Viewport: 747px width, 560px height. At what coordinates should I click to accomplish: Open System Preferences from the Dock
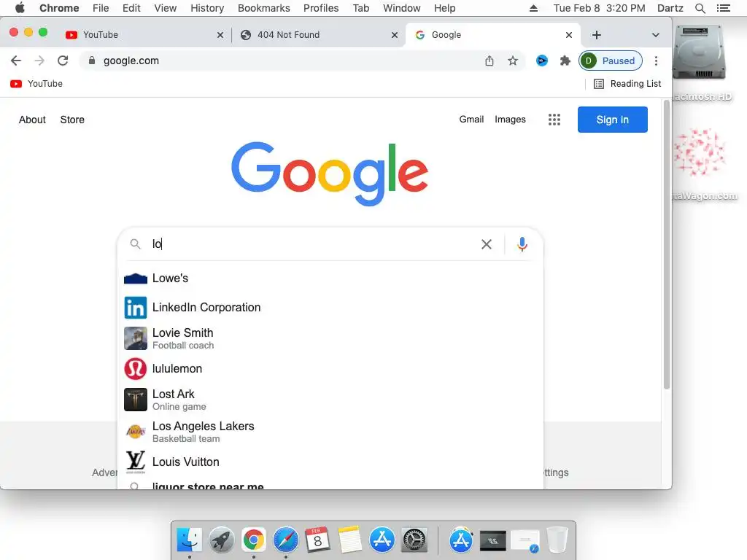pyautogui.click(x=414, y=540)
